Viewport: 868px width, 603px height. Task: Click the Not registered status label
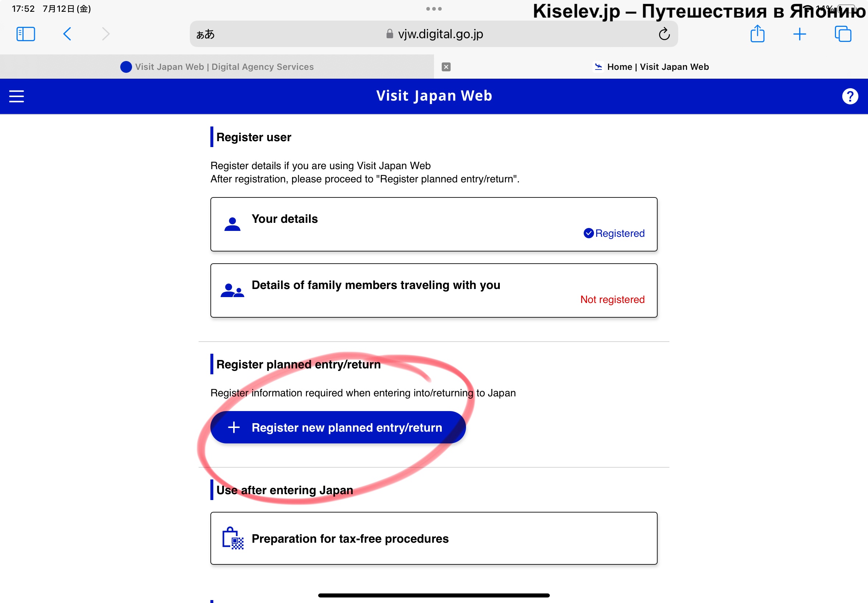[x=612, y=300]
